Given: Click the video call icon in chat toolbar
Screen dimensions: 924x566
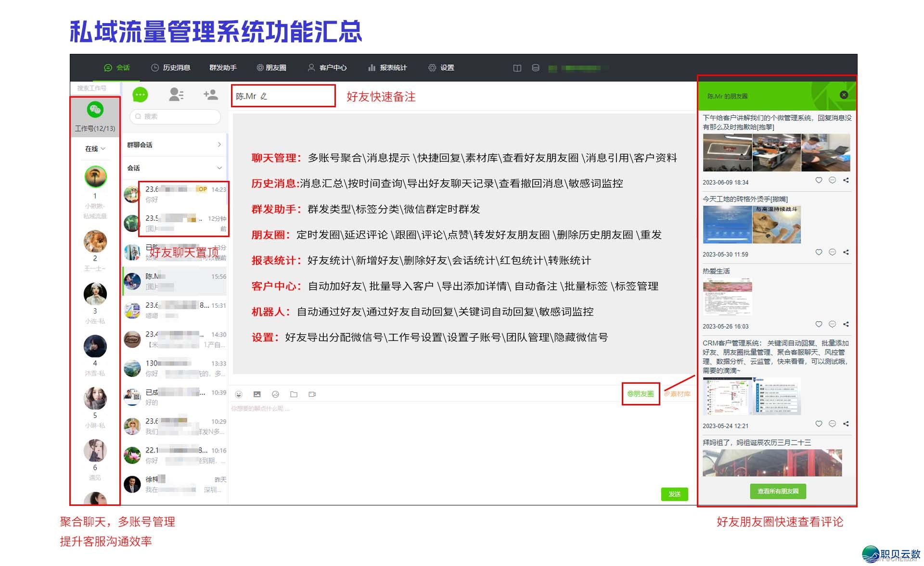Looking at the screenshot, I should (x=312, y=394).
